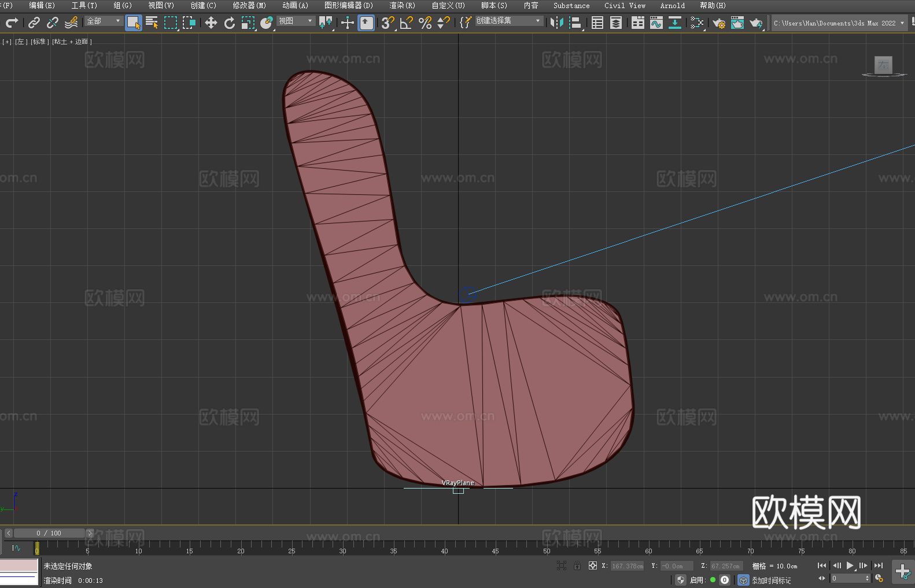The width and height of the screenshot is (915, 588).
Task: Click the Edit Named Selection Sets icon
Action: tap(466, 23)
